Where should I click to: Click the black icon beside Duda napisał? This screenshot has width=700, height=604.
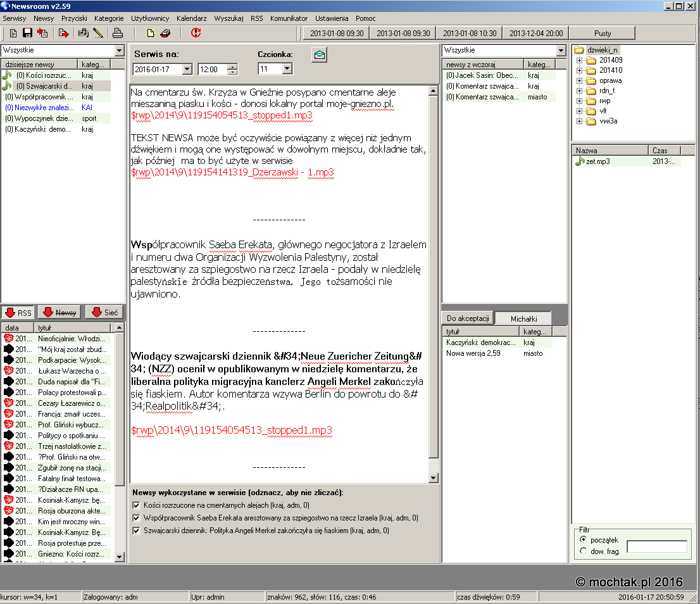[8, 381]
